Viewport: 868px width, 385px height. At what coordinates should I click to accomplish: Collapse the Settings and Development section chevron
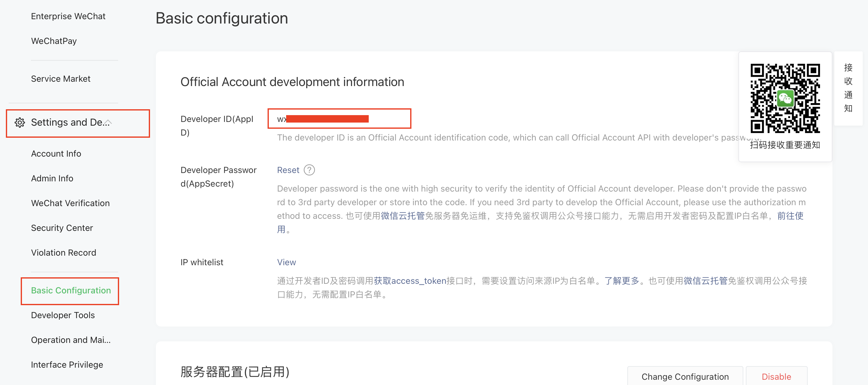[x=108, y=122]
